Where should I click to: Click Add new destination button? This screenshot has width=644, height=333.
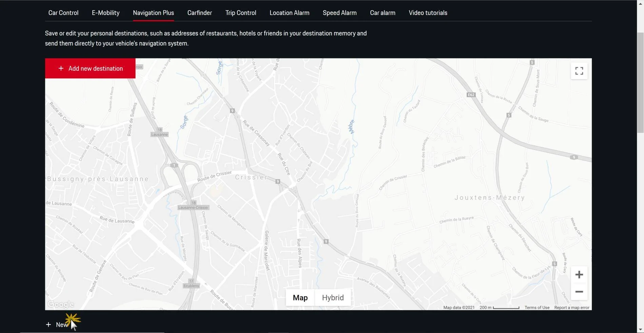point(90,68)
